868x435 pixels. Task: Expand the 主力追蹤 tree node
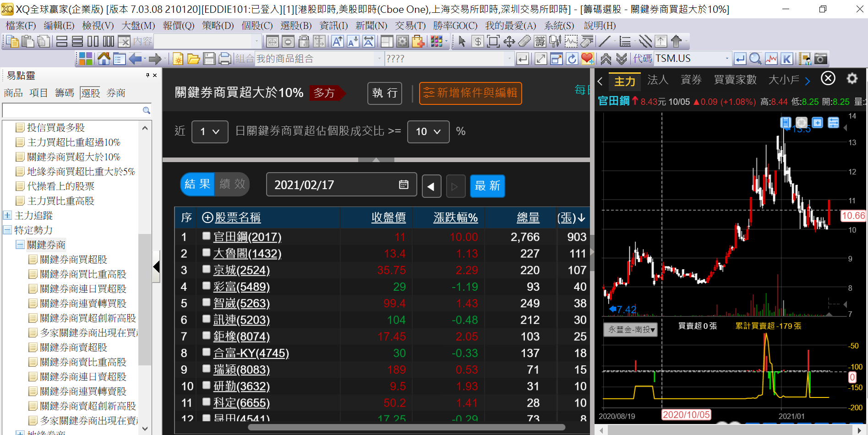coord(7,215)
